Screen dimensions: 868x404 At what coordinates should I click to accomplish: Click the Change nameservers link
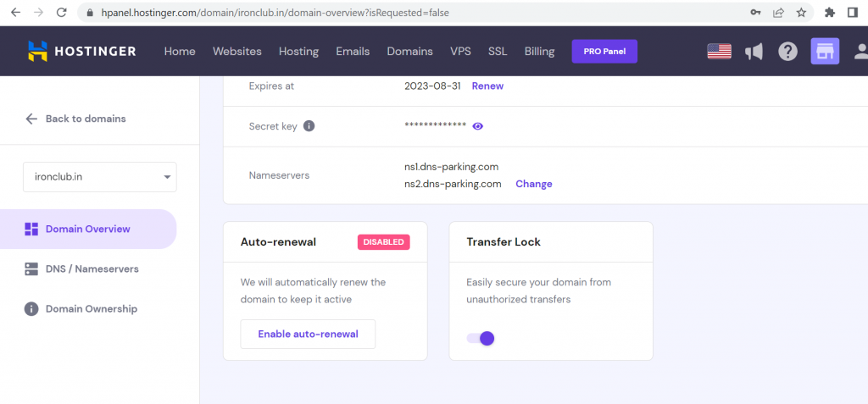pos(534,184)
